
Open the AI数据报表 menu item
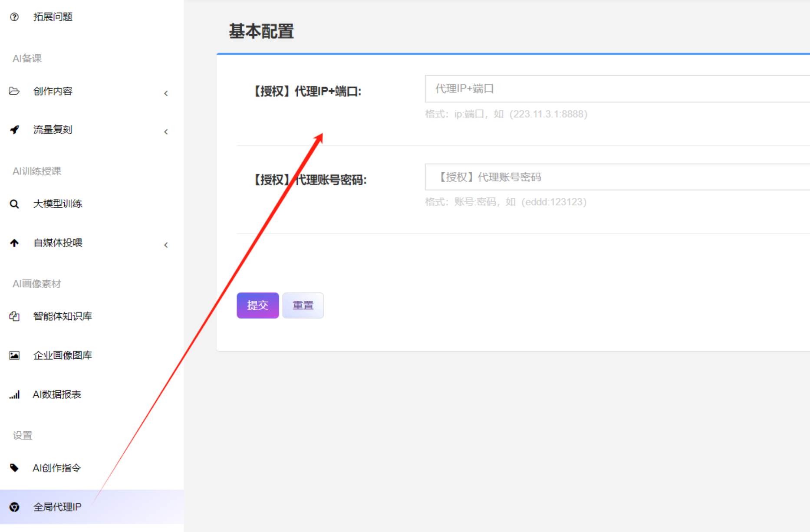point(57,394)
